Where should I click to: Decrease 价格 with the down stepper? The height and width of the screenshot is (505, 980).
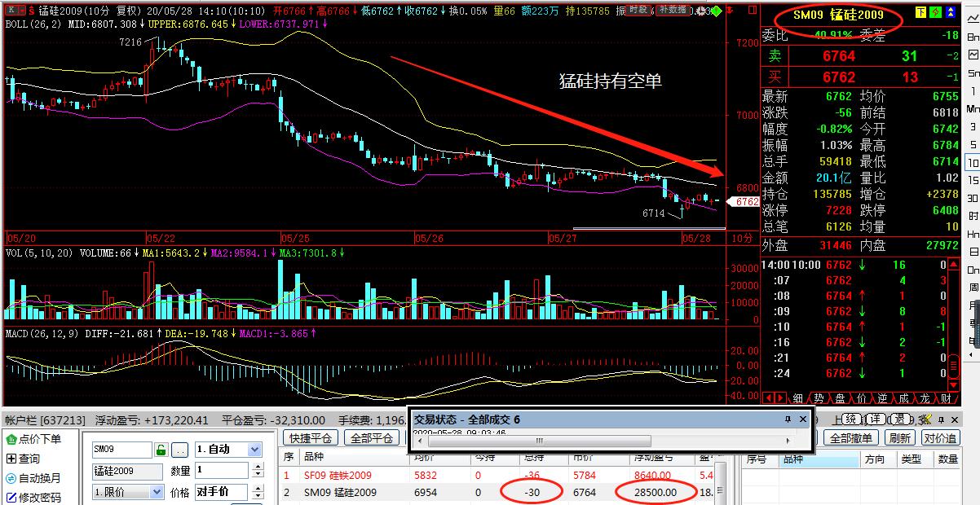258,496
